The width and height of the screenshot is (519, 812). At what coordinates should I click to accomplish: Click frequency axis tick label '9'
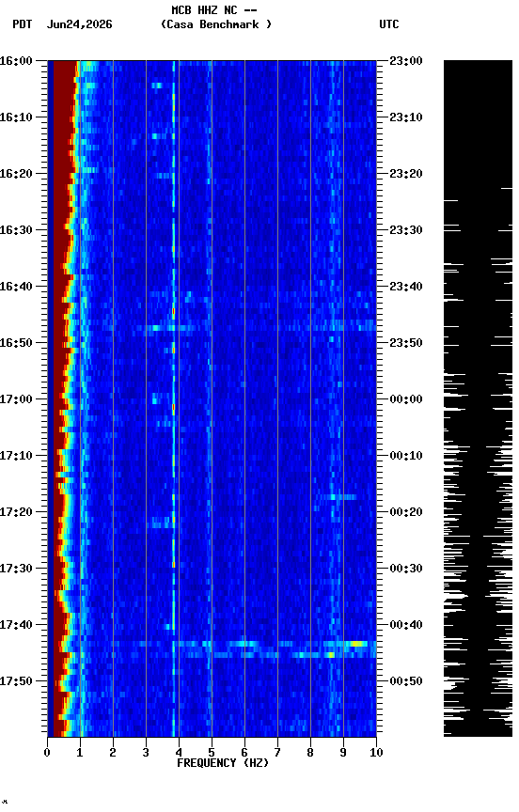[343, 753]
